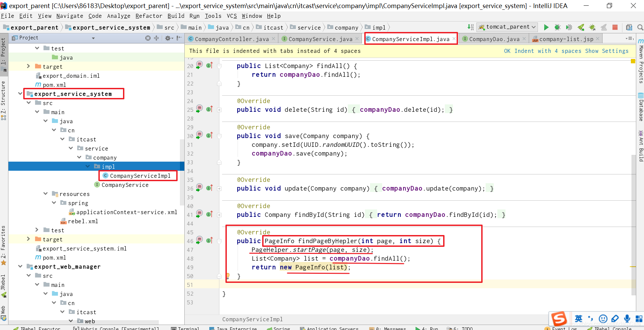Run the tomcat_parent configuration

point(546,27)
